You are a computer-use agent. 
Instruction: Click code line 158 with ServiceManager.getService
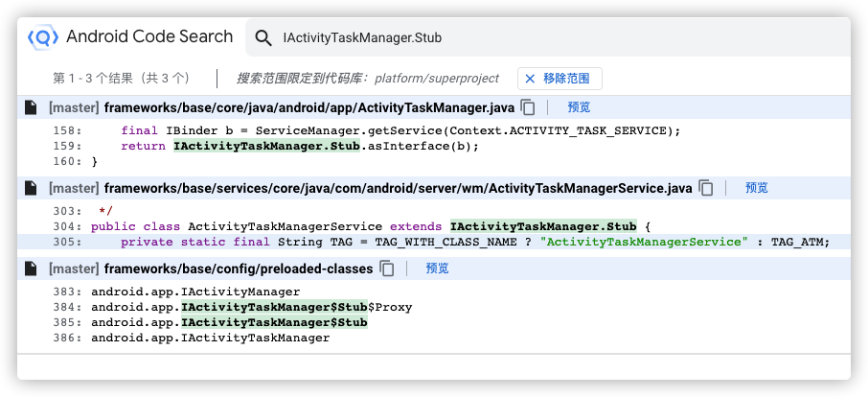433,131
